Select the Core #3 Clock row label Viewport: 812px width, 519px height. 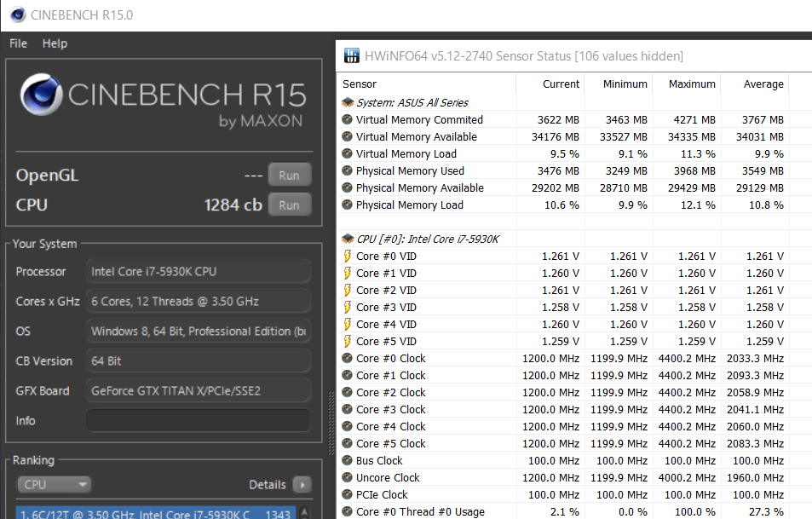click(391, 410)
